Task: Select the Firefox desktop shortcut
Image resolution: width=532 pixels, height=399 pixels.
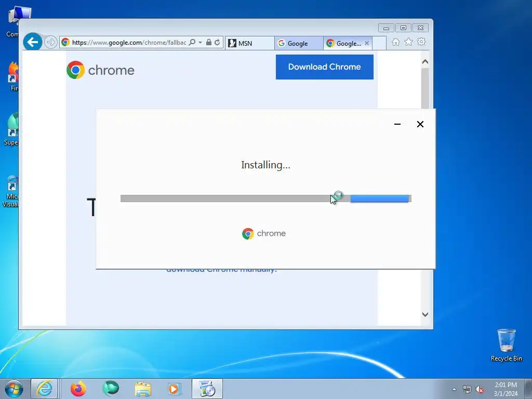Action: [x=13, y=77]
